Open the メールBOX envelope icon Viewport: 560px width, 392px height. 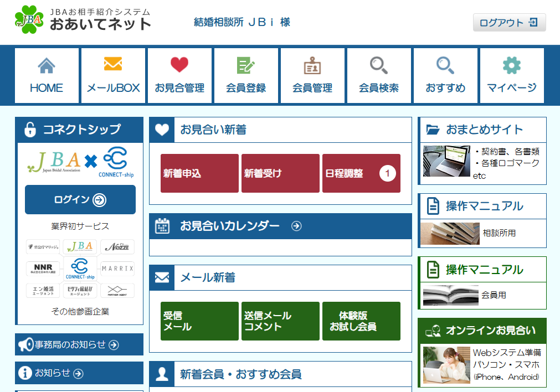[x=113, y=64]
